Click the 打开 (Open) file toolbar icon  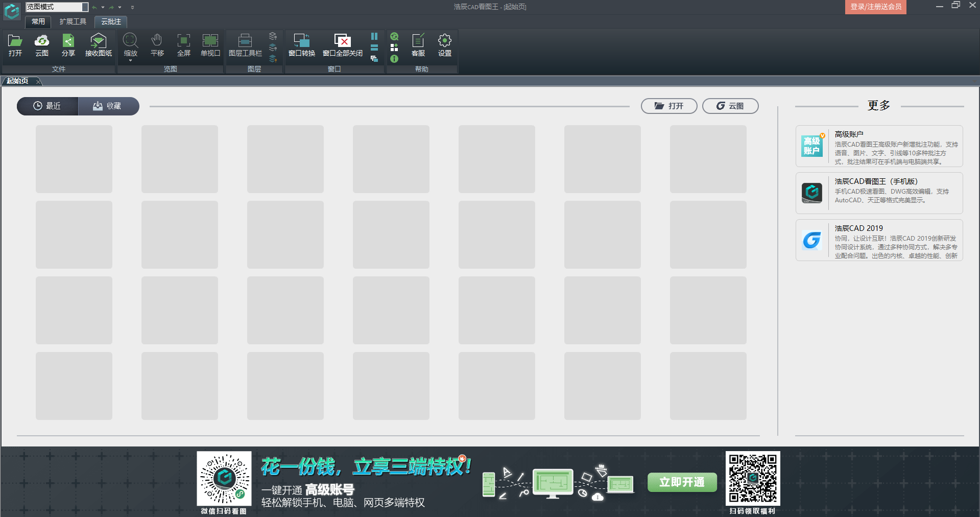15,45
